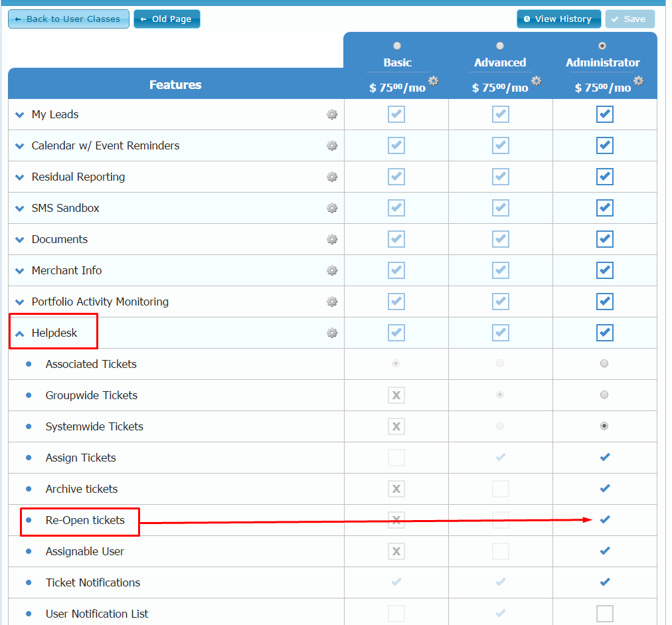Select the Basic user class radio button
This screenshot has width=672, height=625.
pyautogui.click(x=397, y=46)
